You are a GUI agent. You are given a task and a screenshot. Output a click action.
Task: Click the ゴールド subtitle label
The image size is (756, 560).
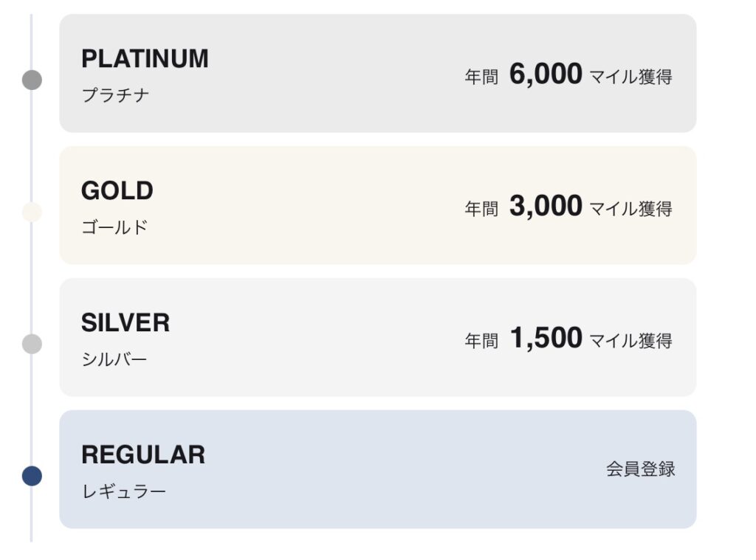point(114,227)
